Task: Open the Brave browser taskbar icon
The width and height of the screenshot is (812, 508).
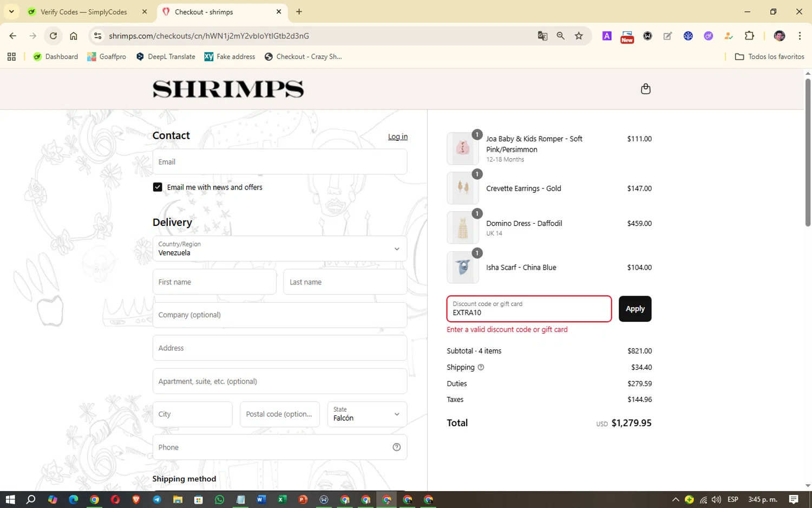Action: 136,499
